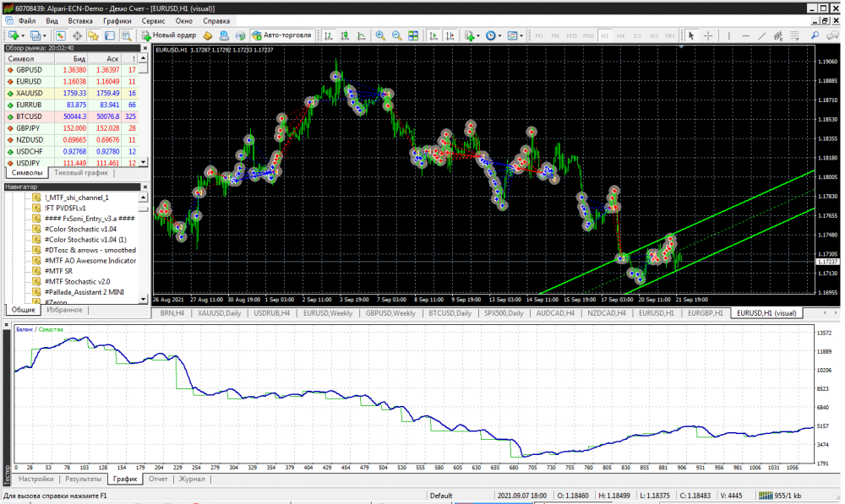Select GBPUSD row in Market Watch
Image resolution: width=845 pixels, height=504 pixels.
point(71,70)
